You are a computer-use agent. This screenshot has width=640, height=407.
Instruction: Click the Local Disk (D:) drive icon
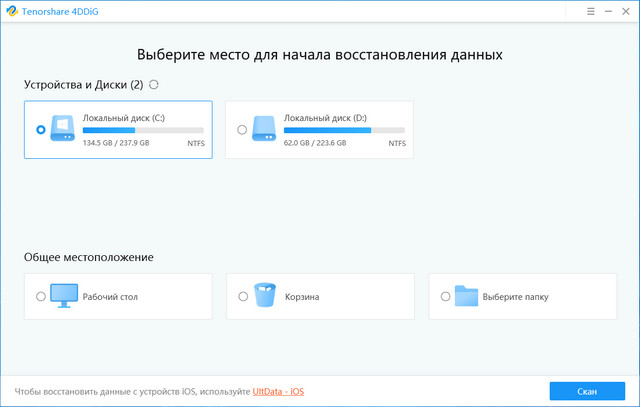click(264, 129)
